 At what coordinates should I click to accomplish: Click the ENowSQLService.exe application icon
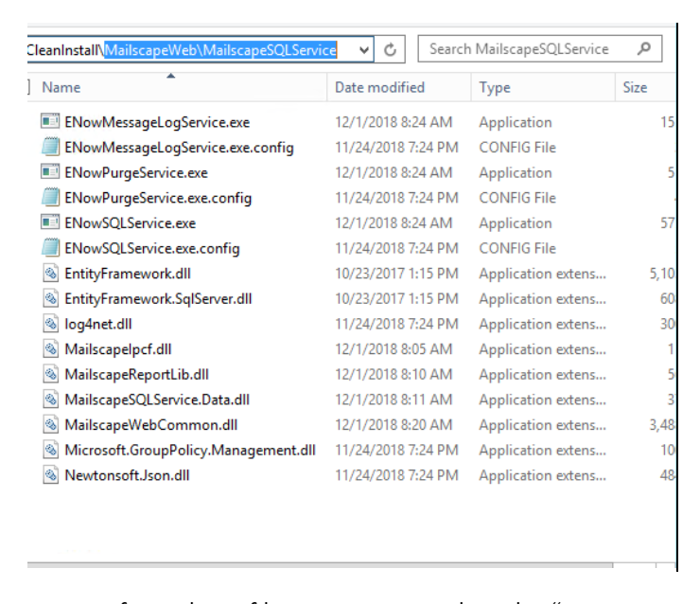coord(50,222)
